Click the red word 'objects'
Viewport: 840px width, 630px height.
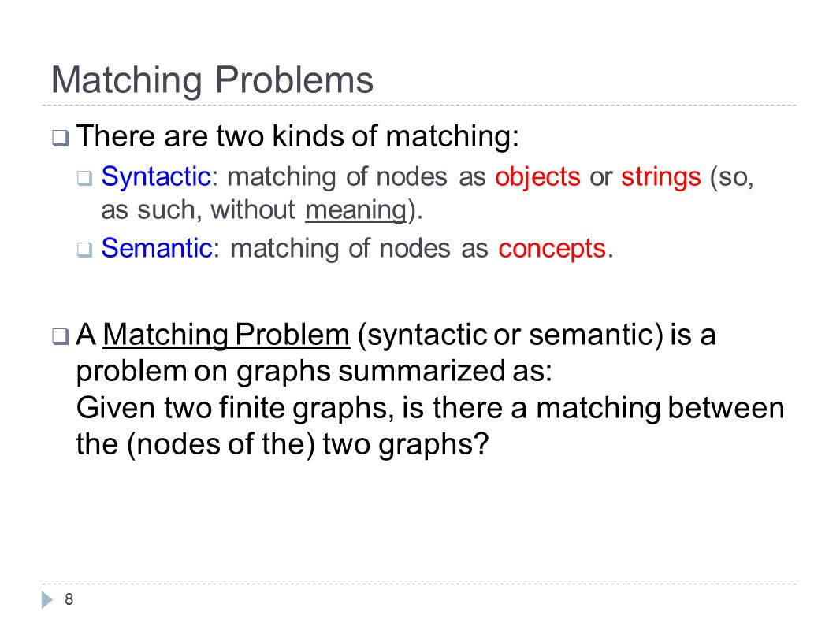point(537,177)
